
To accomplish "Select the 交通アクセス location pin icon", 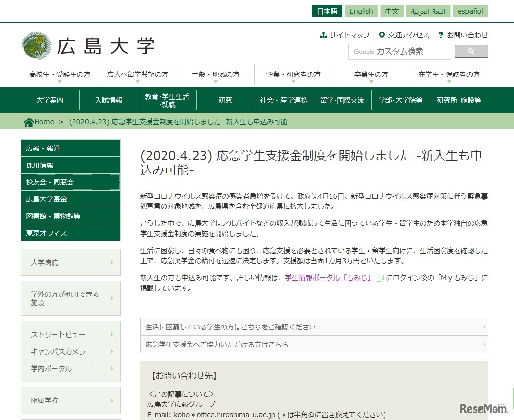I will [x=382, y=35].
